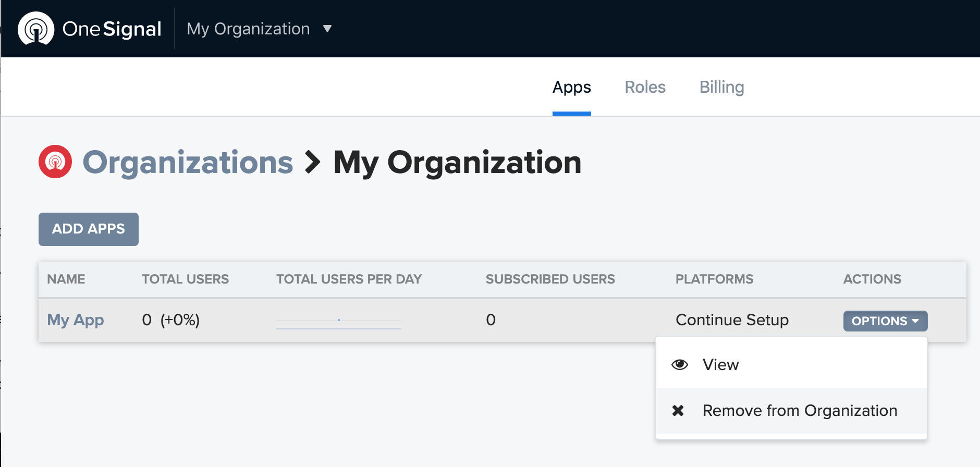This screenshot has height=467, width=980.
Task: Open the My App link
Action: [76, 319]
